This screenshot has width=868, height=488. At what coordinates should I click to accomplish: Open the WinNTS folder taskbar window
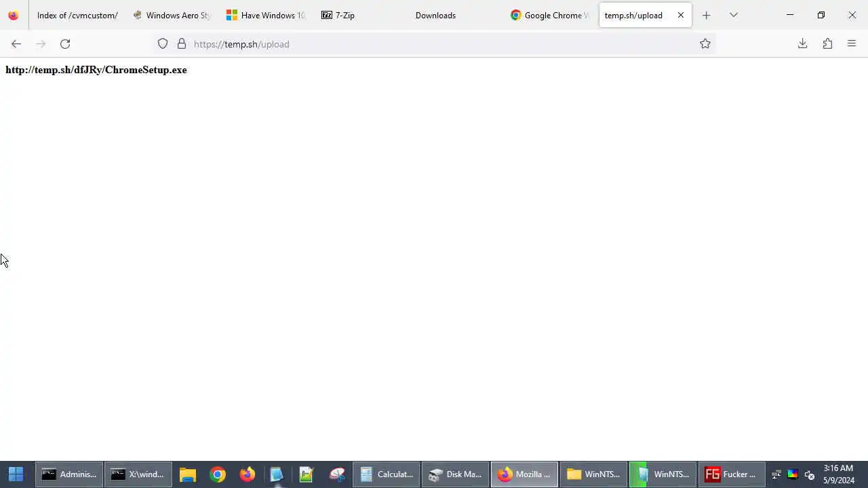593,474
